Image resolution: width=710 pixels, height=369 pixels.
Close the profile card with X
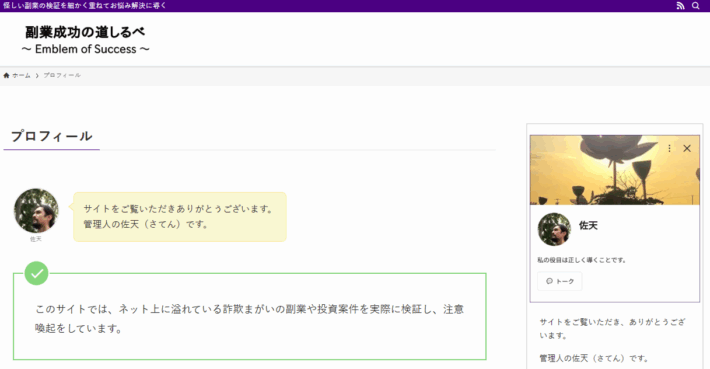[x=687, y=148]
